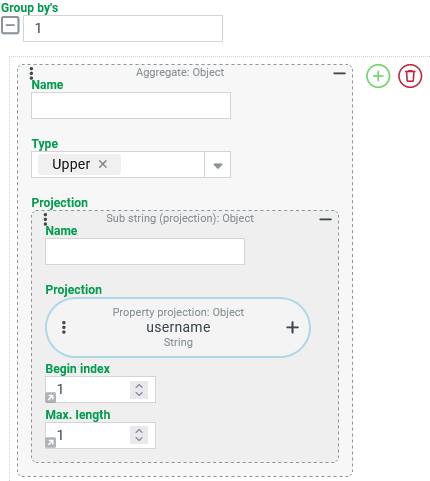The image size is (430, 481).
Task: Remove the Upper type tag
Action: pos(103,164)
